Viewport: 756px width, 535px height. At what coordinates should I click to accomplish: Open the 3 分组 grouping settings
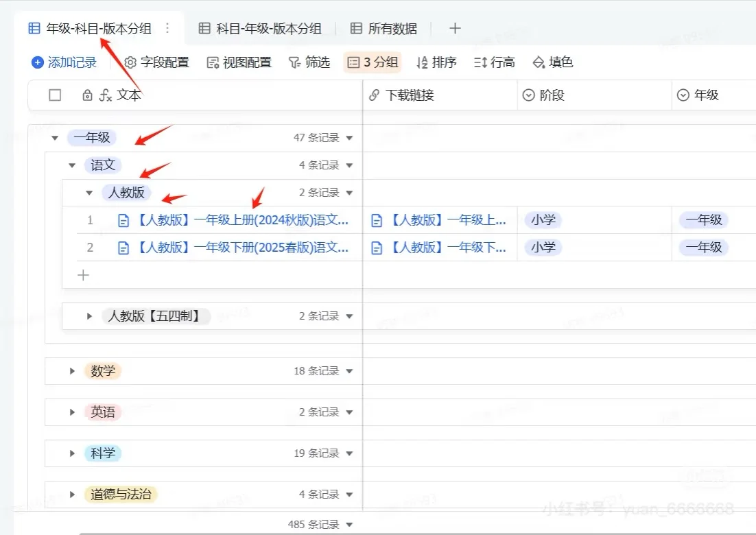373,62
